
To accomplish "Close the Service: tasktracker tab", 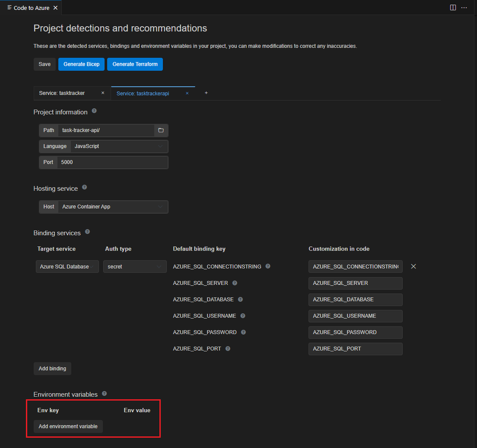I will click(x=103, y=93).
